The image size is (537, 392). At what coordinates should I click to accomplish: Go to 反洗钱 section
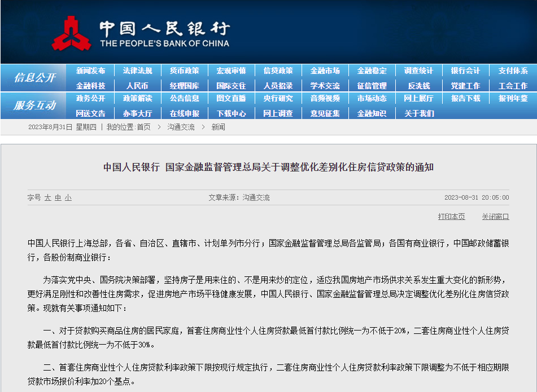click(418, 86)
